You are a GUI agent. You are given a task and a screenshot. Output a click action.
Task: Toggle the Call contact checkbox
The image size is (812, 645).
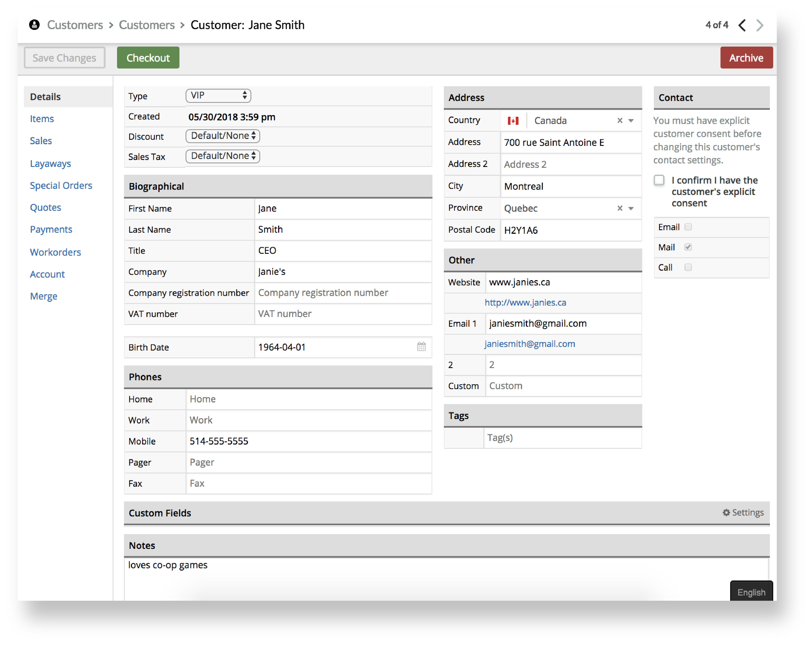click(x=688, y=267)
